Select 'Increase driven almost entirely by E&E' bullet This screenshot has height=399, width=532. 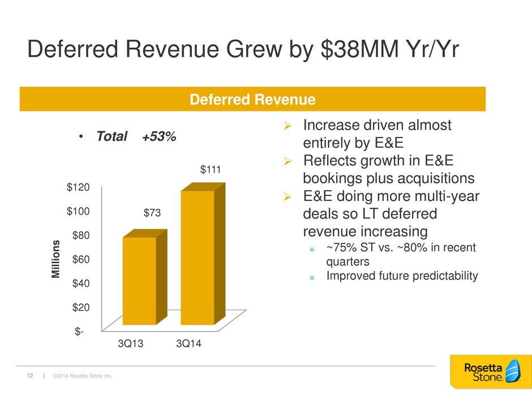click(377, 134)
